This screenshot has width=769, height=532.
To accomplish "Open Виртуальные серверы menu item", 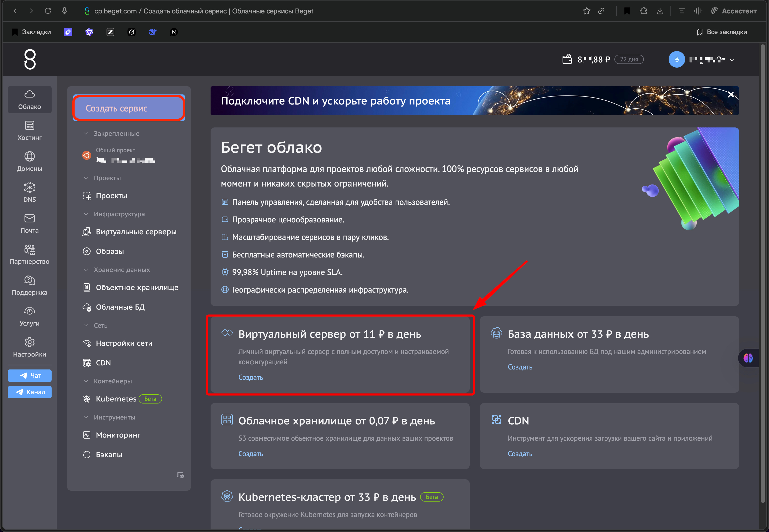I will click(x=129, y=232).
